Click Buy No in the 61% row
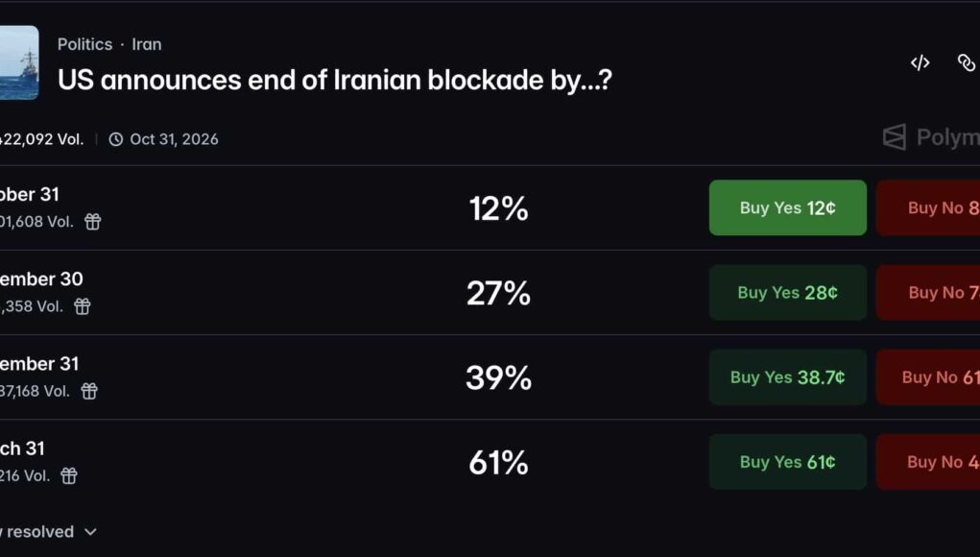Image resolution: width=980 pixels, height=557 pixels. 928,462
